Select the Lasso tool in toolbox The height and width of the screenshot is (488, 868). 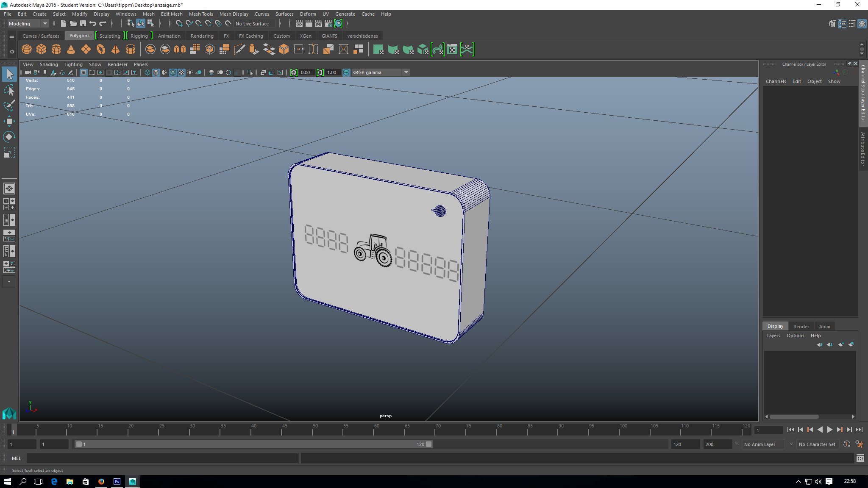click(x=9, y=90)
